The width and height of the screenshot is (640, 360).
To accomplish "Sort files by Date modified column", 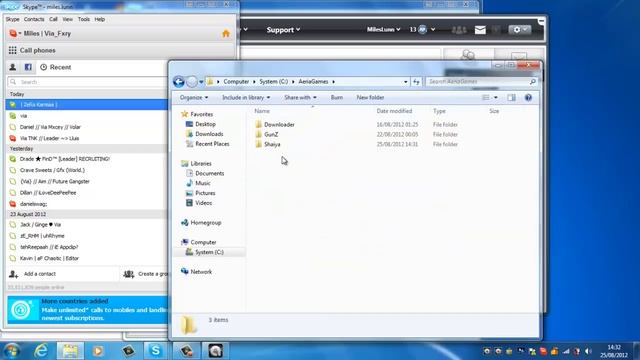I will click(394, 111).
